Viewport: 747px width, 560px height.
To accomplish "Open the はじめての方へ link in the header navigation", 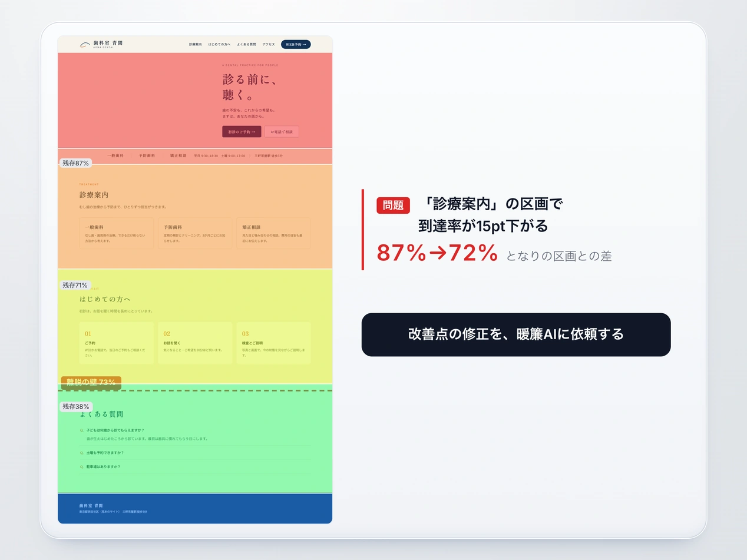I will coord(219,44).
